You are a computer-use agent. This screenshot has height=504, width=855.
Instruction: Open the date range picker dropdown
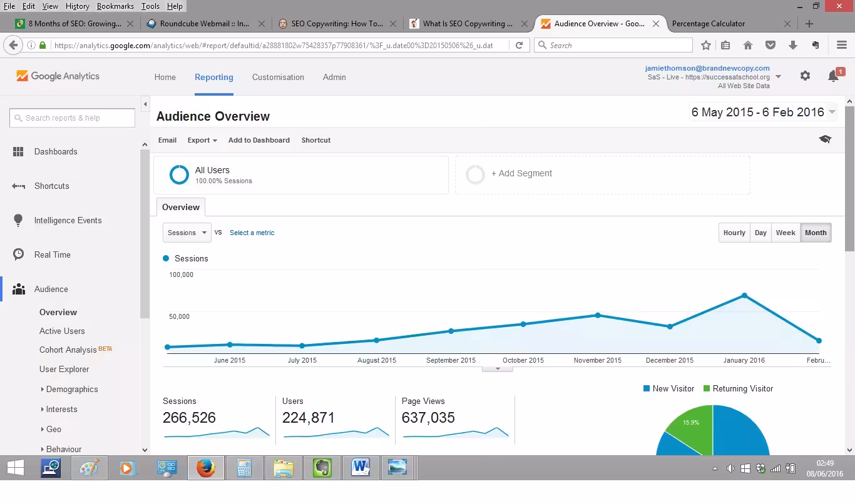tap(763, 112)
